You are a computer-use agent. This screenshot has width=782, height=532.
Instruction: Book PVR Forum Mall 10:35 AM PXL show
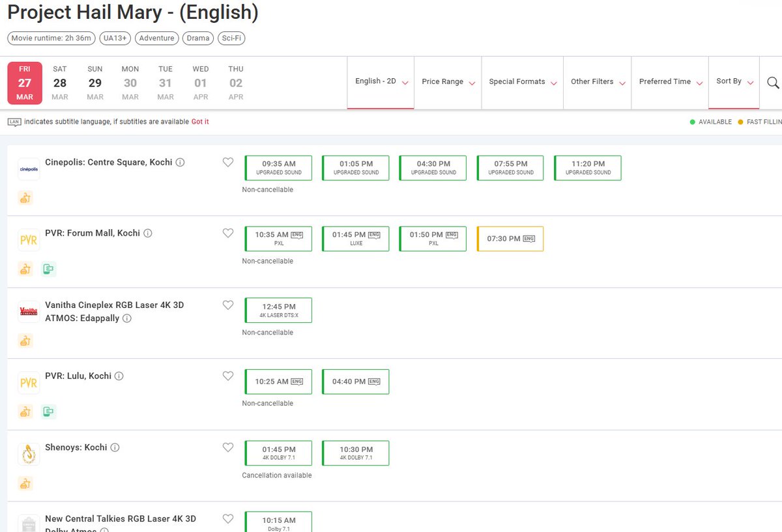click(278, 239)
